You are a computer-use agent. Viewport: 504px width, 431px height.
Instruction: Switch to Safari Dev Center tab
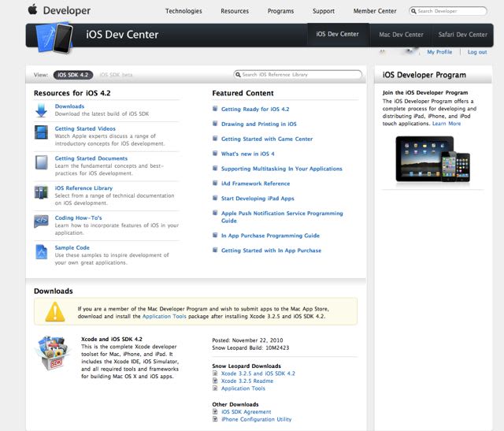(462, 35)
